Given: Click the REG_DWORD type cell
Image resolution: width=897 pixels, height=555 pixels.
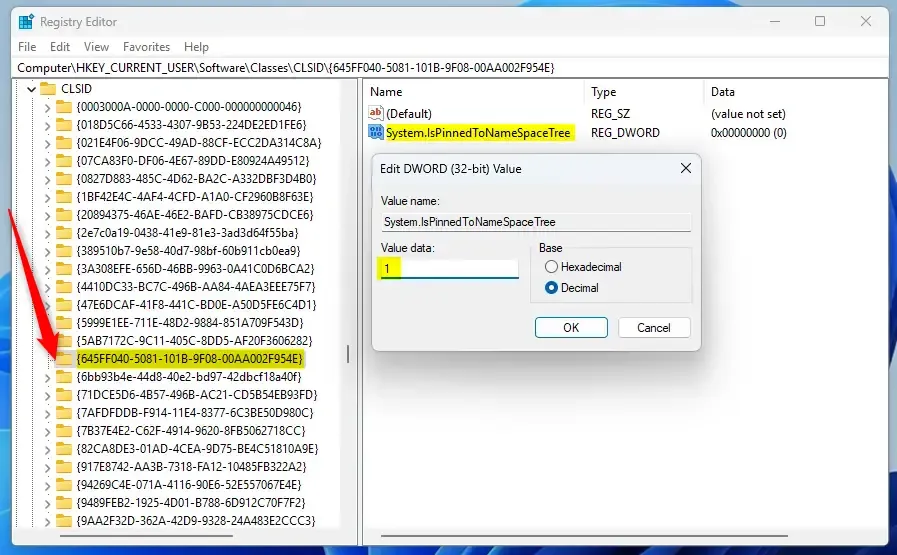Looking at the screenshot, I should click(x=625, y=133).
